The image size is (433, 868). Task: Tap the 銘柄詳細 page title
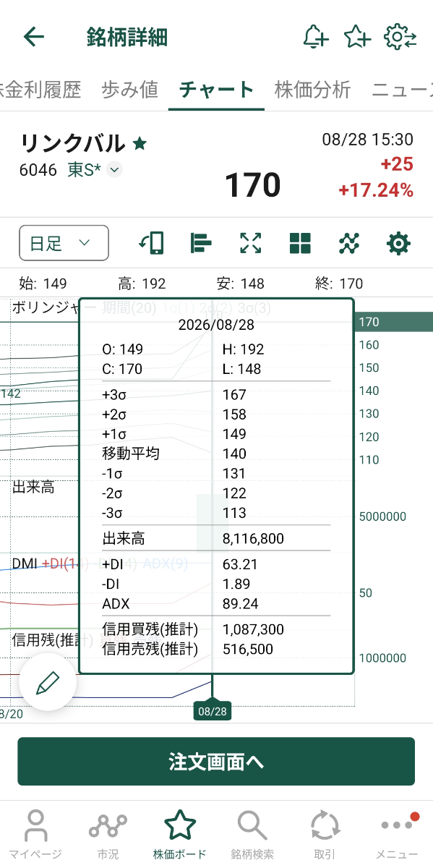(127, 37)
